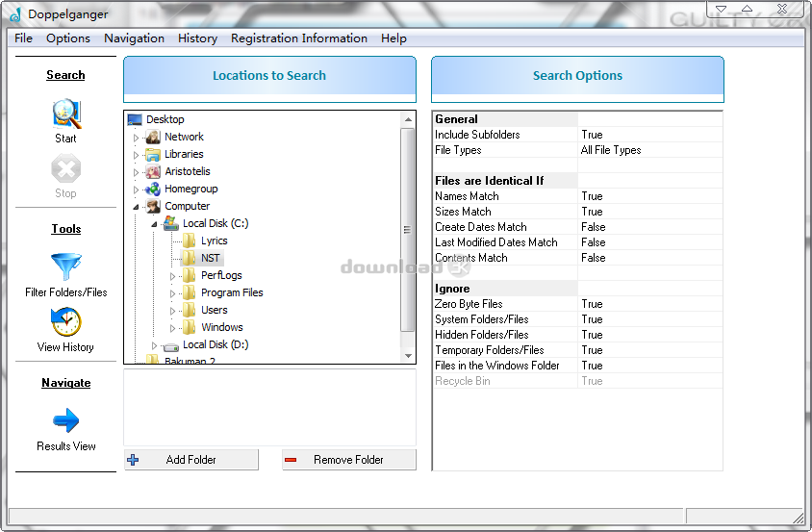The width and height of the screenshot is (812, 532).
Task: Click the Network node icon
Action: [x=153, y=137]
